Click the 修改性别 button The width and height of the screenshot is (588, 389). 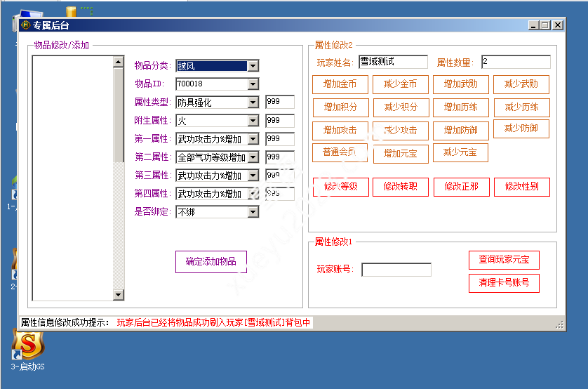[x=522, y=187]
